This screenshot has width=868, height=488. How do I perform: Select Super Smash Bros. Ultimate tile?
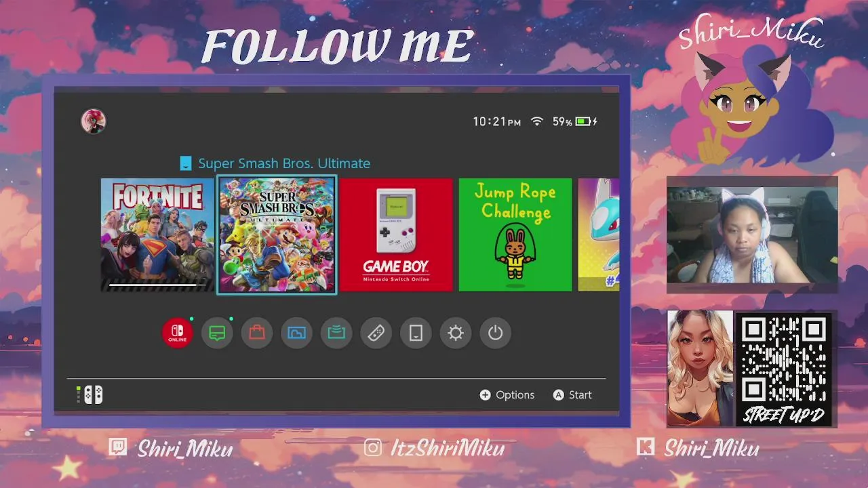pyautogui.click(x=277, y=235)
